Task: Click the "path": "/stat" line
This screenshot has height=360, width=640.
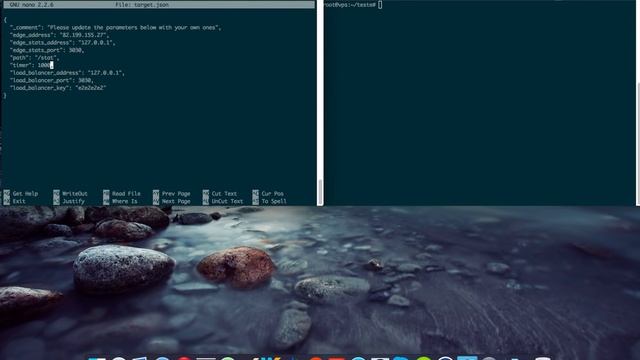Action: [35, 58]
